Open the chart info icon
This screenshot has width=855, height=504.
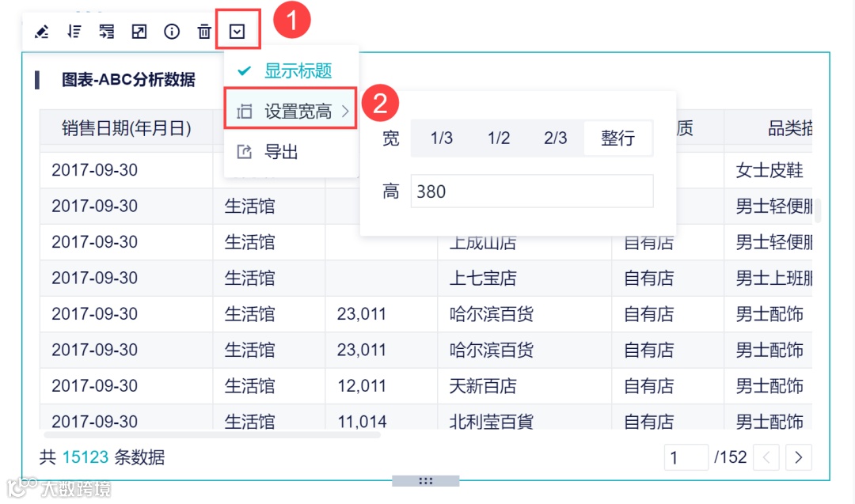coord(172,32)
